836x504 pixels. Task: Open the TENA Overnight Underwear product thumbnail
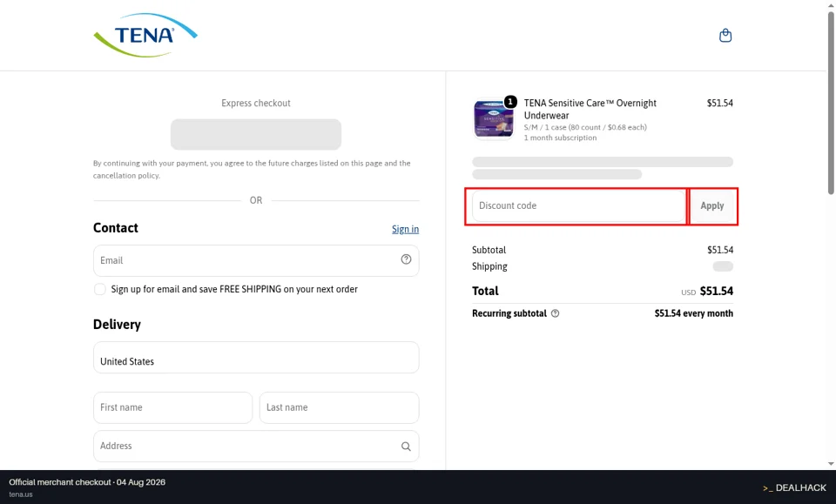(x=493, y=118)
